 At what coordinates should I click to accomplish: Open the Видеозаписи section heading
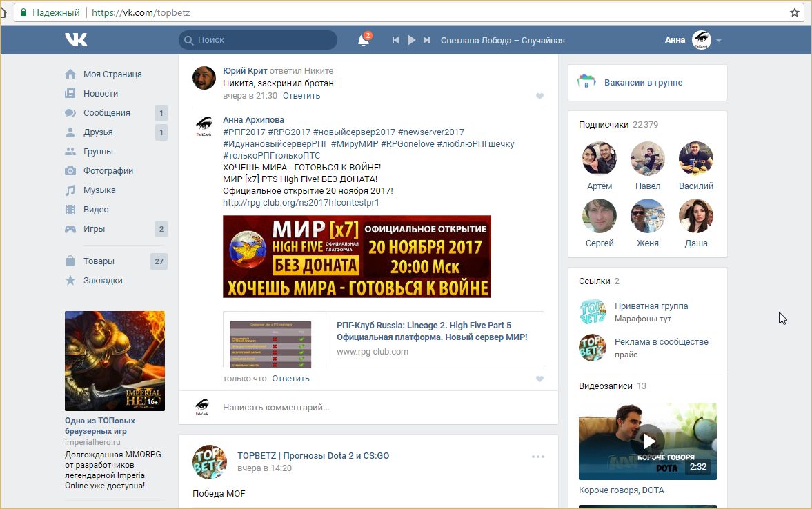click(605, 386)
